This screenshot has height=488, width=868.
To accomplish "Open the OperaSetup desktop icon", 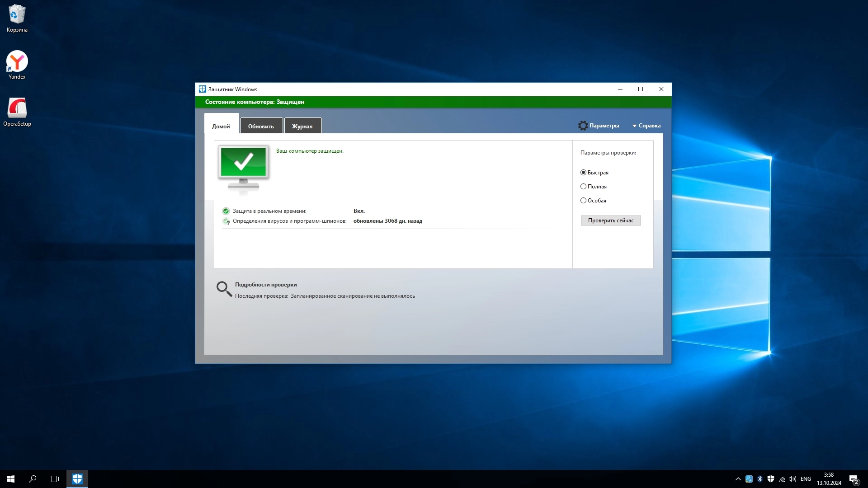I will pyautogui.click(x=17, y=108).
